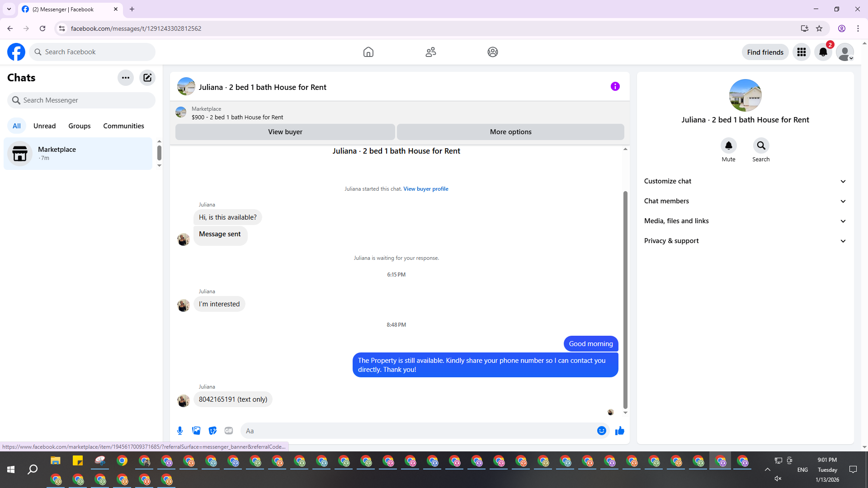
Task: Open the emoji picker in message box
Action: point(601,431)
